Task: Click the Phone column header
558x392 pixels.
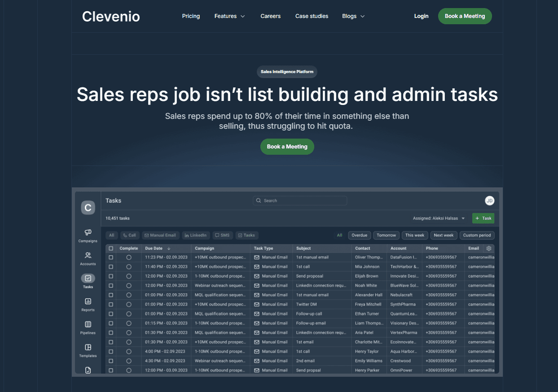Action: (432, 248)
